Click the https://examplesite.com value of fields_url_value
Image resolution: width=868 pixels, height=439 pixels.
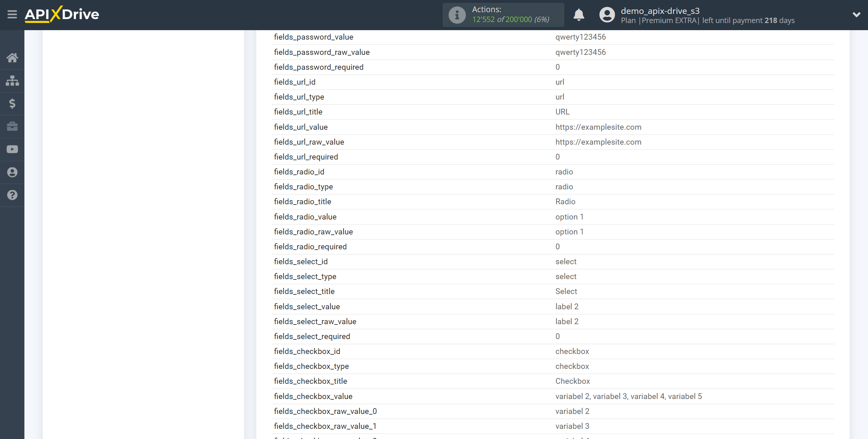[598, 127]
